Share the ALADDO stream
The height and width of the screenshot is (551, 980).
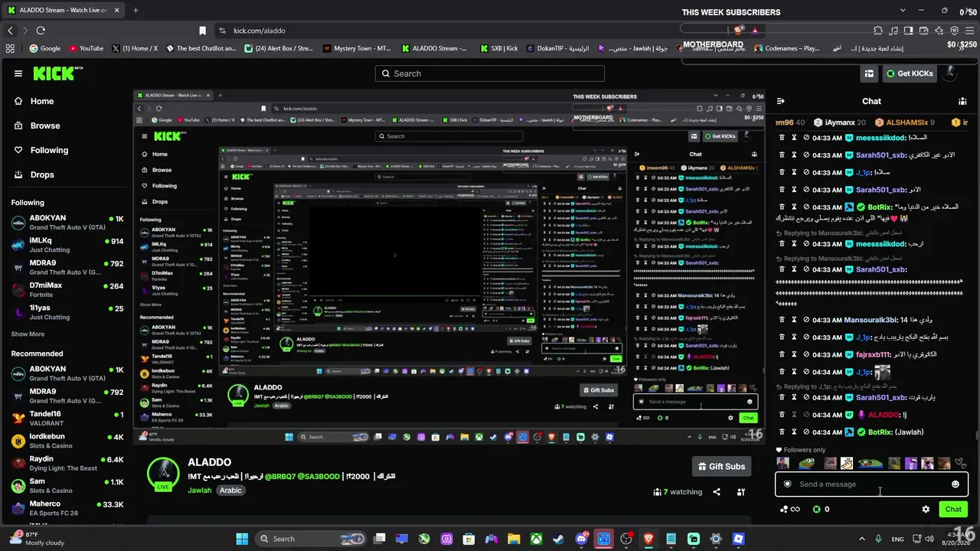coord(717,492)
